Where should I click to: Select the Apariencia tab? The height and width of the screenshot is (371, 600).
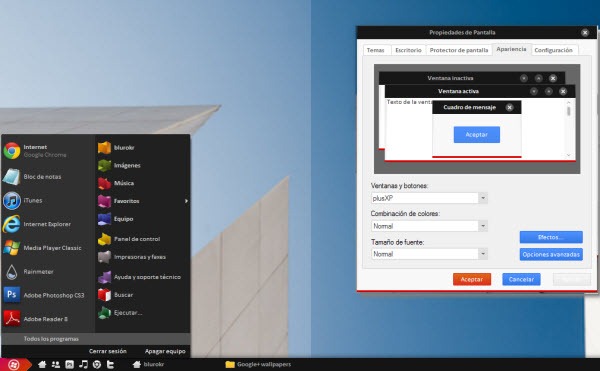(x=511, y=49)
